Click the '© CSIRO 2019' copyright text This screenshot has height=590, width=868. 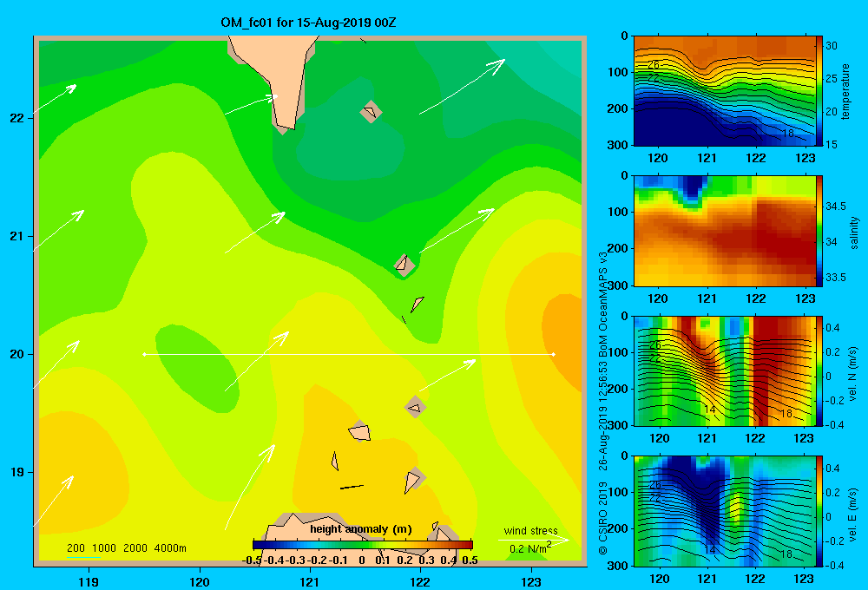[603, 517]
